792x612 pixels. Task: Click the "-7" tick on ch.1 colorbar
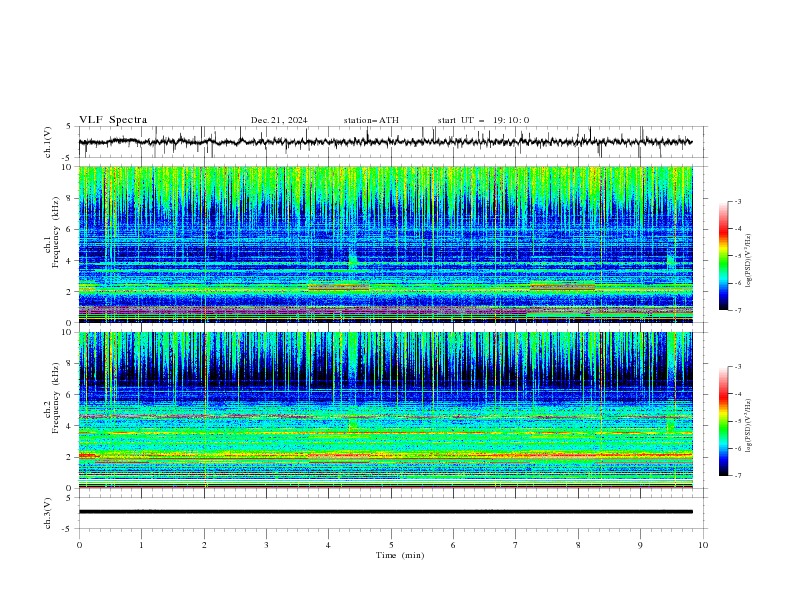[x=737, y=310]
